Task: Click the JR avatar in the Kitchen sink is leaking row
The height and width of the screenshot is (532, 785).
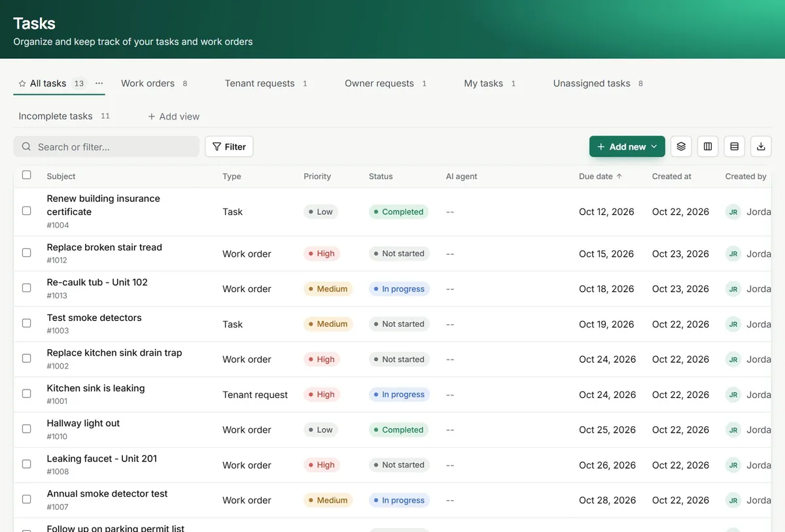Action: [733, 395]
